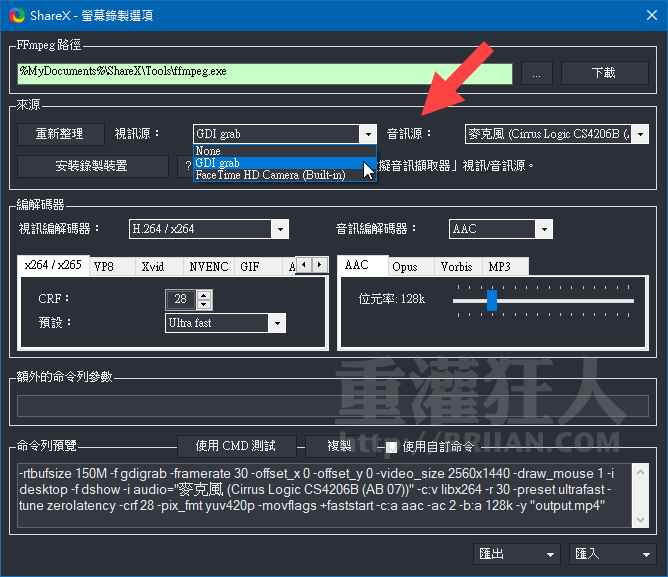The height and width of the screenshot is (577, 668).
Task: Expand the 視訊編解碼器 H.264 / x264 dropdown
Action: (x=279, y=229)
